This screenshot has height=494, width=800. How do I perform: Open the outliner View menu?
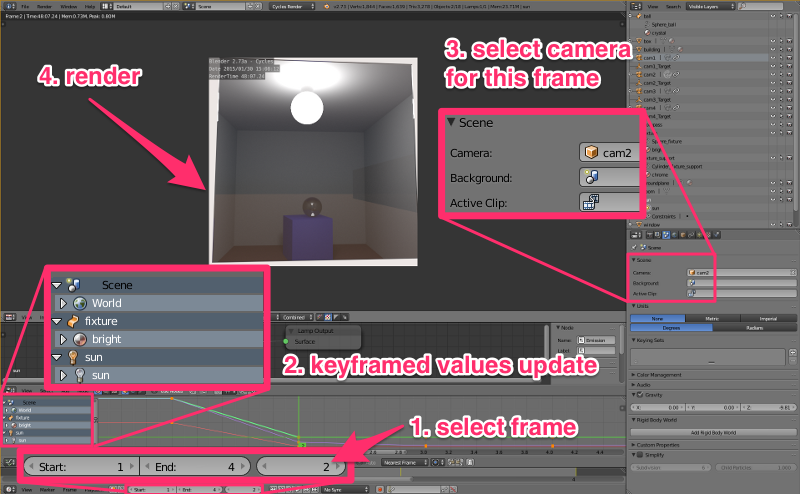tap(653, 7)
